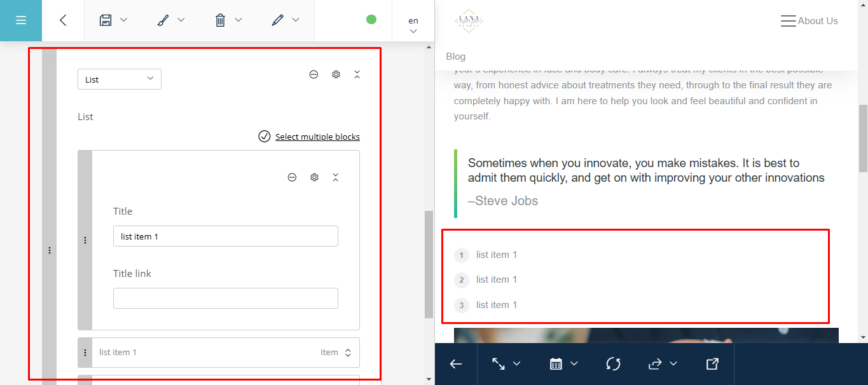868x385 pixels.
Task: Open the Blog menu item
Action: 456,57
